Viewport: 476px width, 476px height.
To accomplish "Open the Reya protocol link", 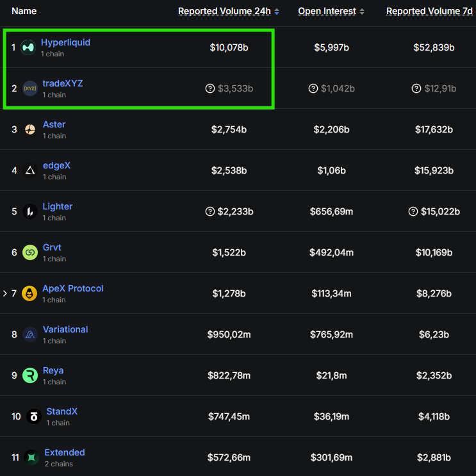I will click(53, 371).
